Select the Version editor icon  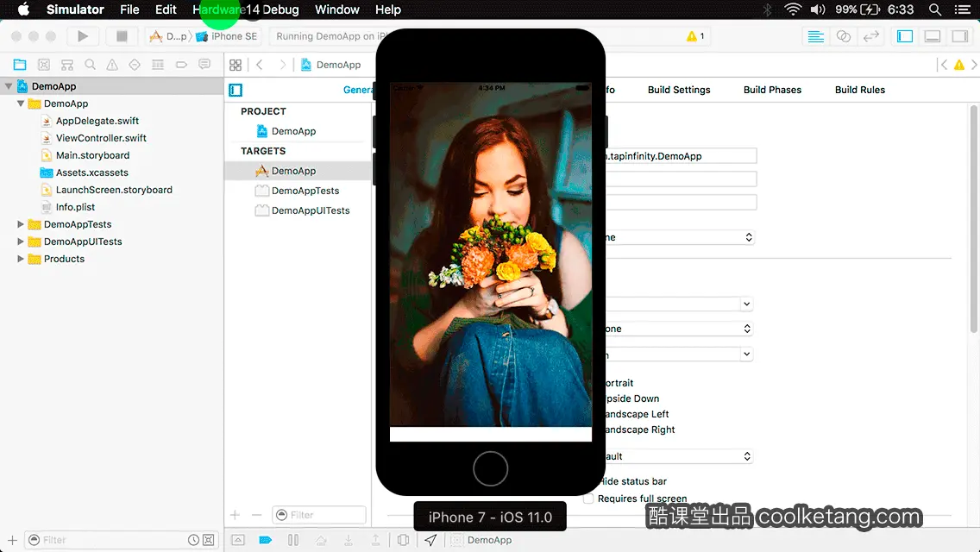coord(870,36)
